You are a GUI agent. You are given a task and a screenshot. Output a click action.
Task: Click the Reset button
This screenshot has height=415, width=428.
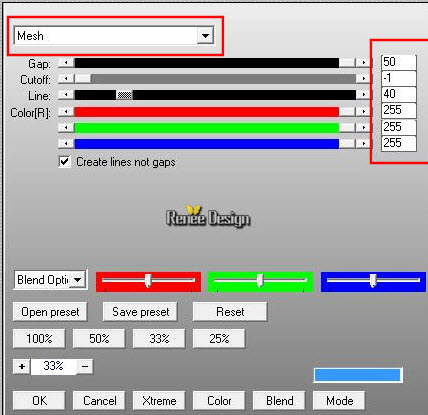(230, 312)
